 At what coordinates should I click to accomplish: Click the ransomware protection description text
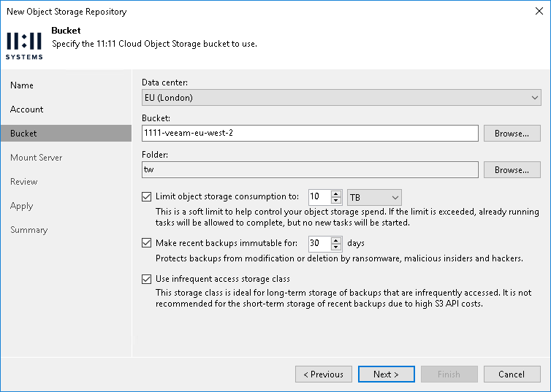pos(339,258)
